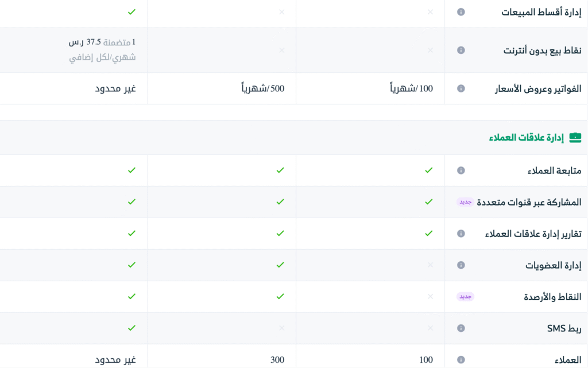Image resolution: width=588 pixels, height=368 pixels.
Task: Click the ربط SMS feature label
Action: [x=564, y=328]
